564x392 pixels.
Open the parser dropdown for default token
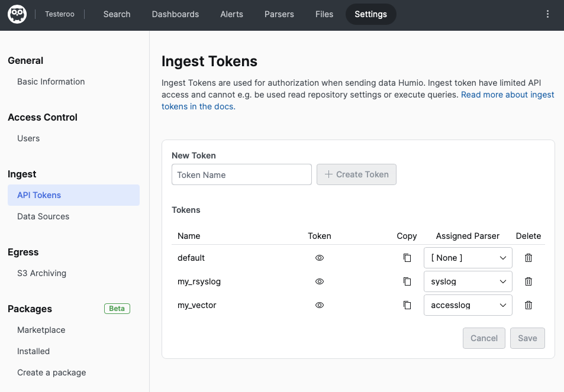468,258
